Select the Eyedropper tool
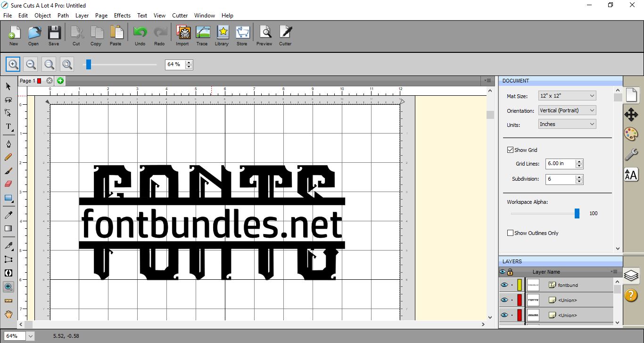 coord(8,215)
